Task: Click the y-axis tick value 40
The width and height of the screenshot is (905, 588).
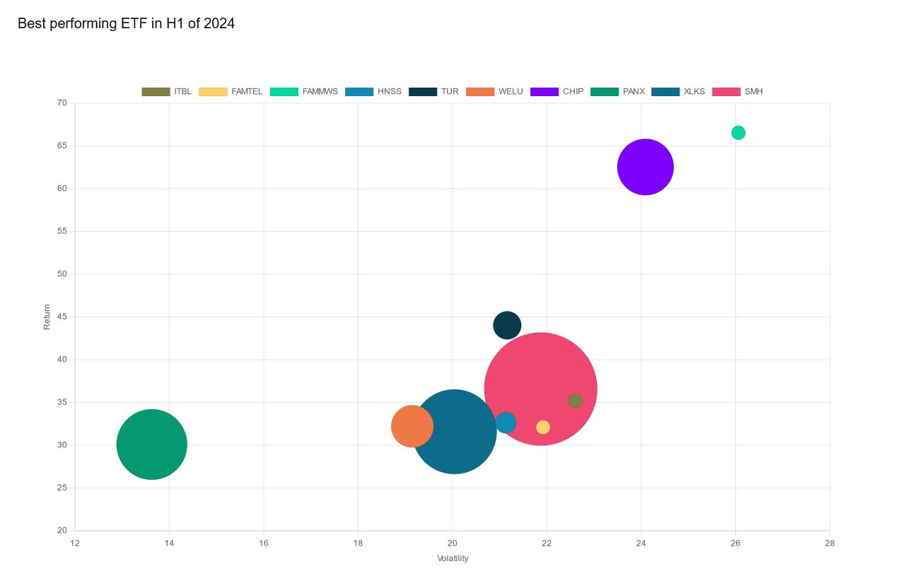Action: pyautogui.click(x=62, y=360)
